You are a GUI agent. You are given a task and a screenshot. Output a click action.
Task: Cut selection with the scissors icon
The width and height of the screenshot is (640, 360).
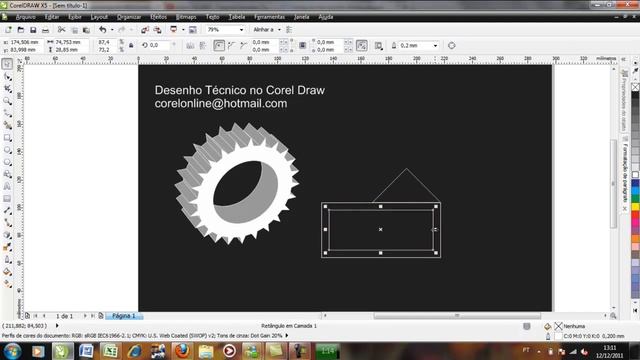[62, 30]
